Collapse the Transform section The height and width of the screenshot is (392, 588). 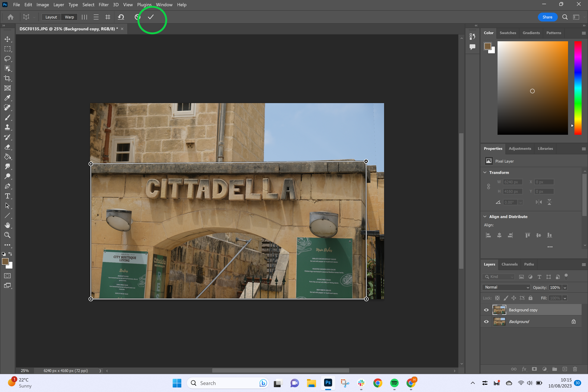coord(485,172)
